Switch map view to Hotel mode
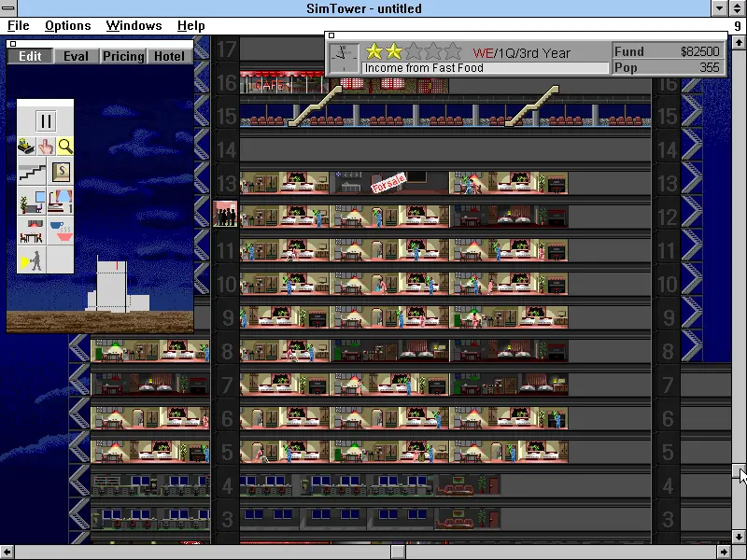The width and height of the screenshot is (747, 560). coord(169,56)
